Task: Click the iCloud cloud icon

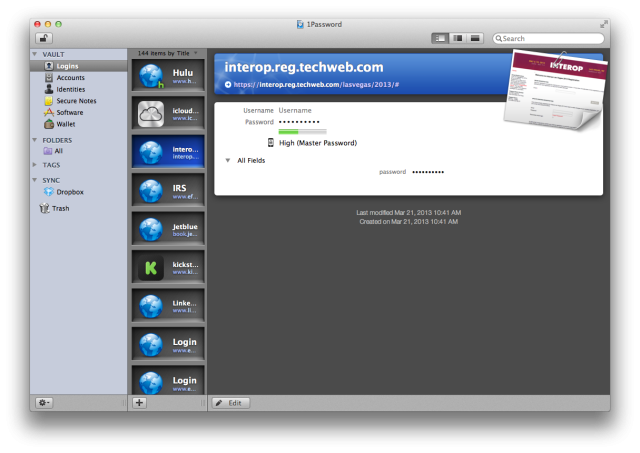Action: tap(151, 114)
